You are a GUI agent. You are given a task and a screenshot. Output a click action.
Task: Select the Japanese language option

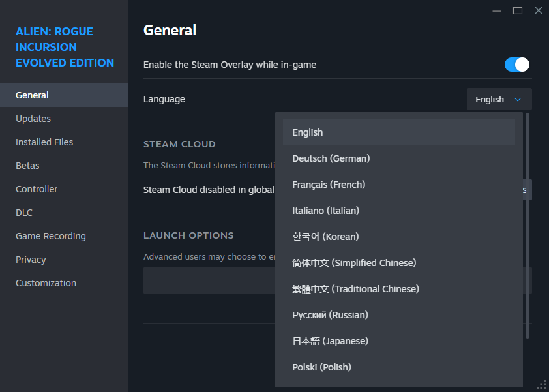(x=398, y=341)
